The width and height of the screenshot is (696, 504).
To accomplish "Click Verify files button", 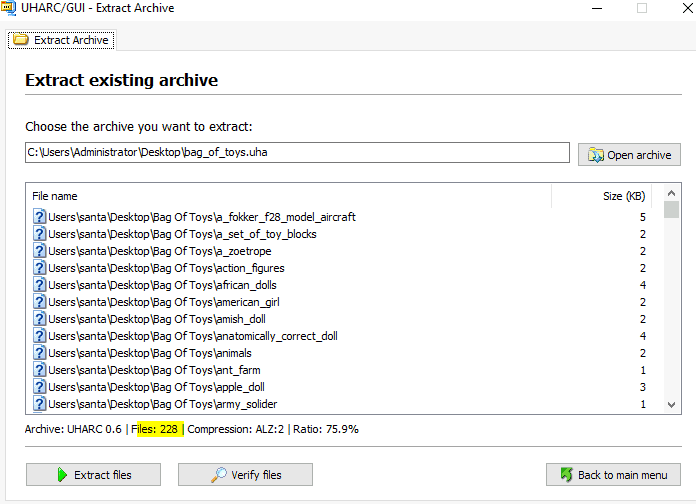I will pyautogui.click(x=245, y=475).
